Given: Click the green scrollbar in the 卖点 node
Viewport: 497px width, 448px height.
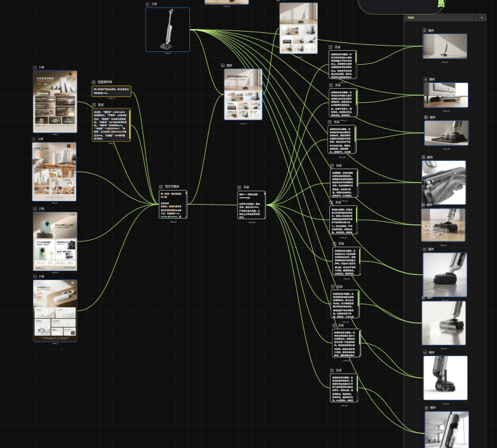Looking at the screenshot, I should [x=130, y=120].
